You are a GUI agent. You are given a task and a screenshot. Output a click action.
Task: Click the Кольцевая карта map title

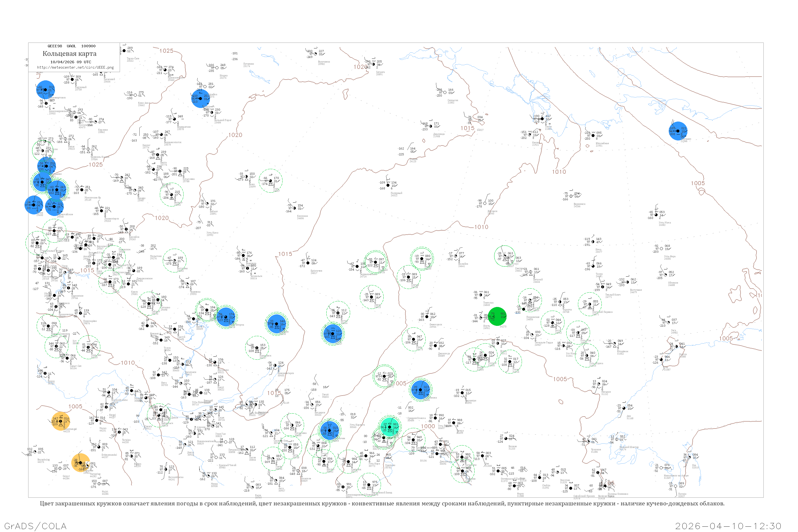(x=69, y=54)
